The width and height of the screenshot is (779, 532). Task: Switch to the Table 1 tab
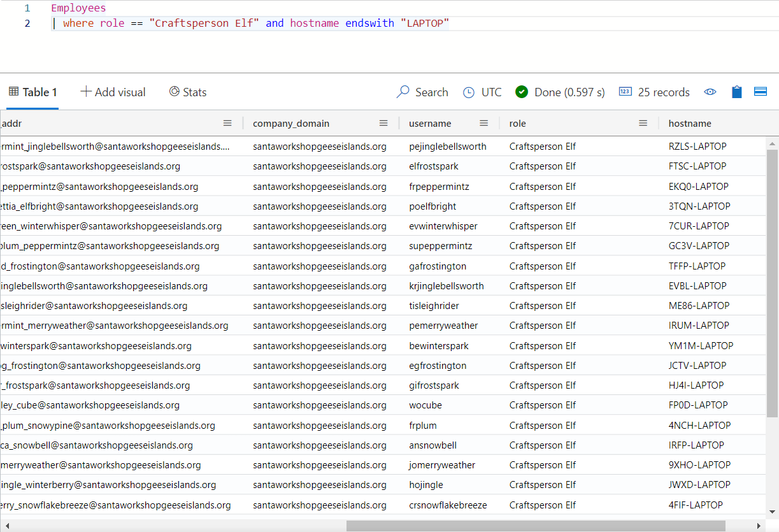tap(33, 92)
